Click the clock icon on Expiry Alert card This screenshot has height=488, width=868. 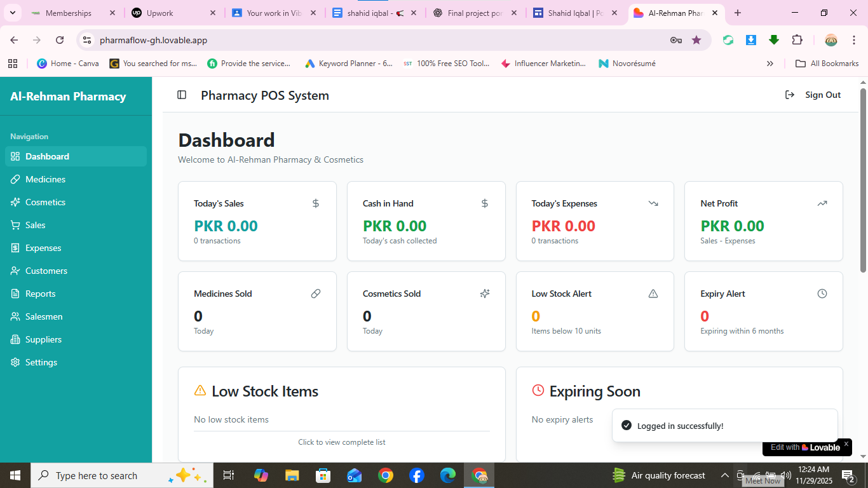[x=822, y=294]
